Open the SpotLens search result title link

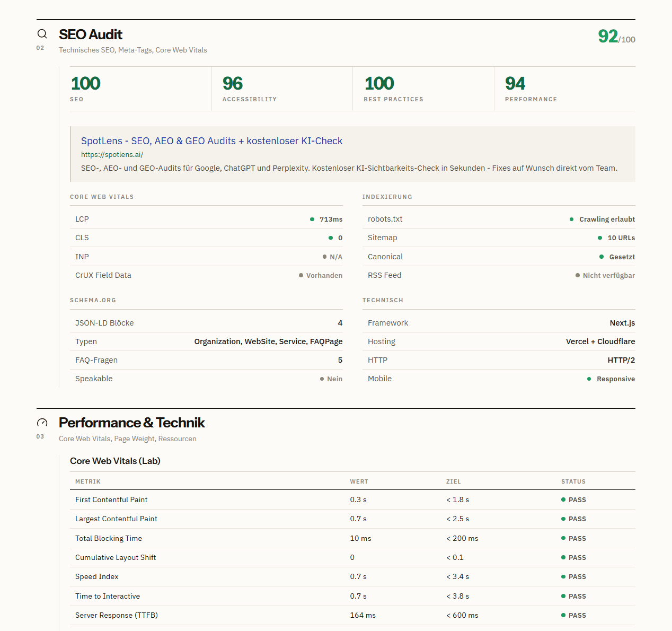click(x=211, y=141)
